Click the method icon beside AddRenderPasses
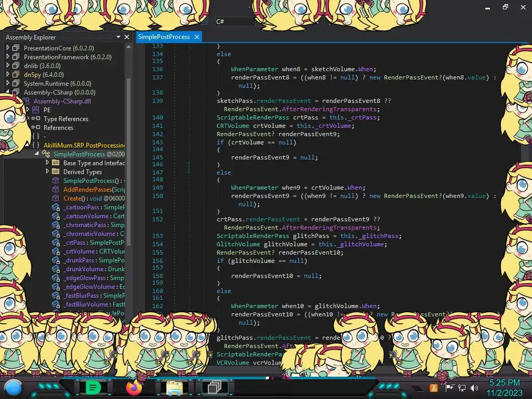The width and height of the screenshot is (532, 399). point(56,189)
